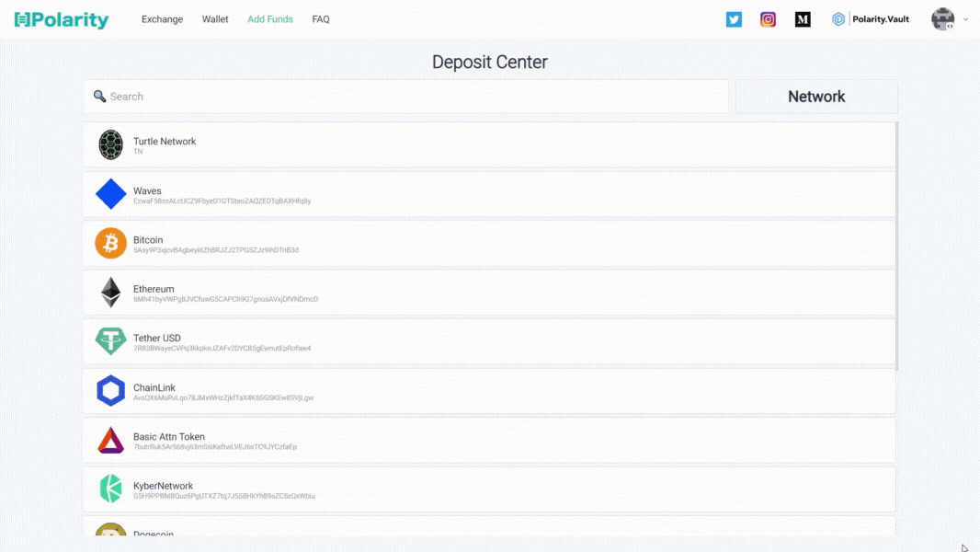The image size is (980, 552).
Task: Click the Ethereum asset name
Action: [154, 289]
